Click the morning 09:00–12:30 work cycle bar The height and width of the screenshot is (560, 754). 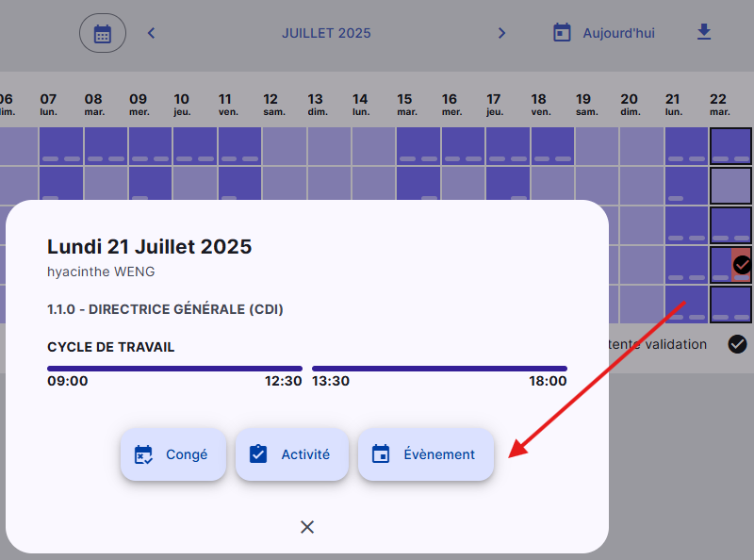pyautogui.click(x=174, y=369)
